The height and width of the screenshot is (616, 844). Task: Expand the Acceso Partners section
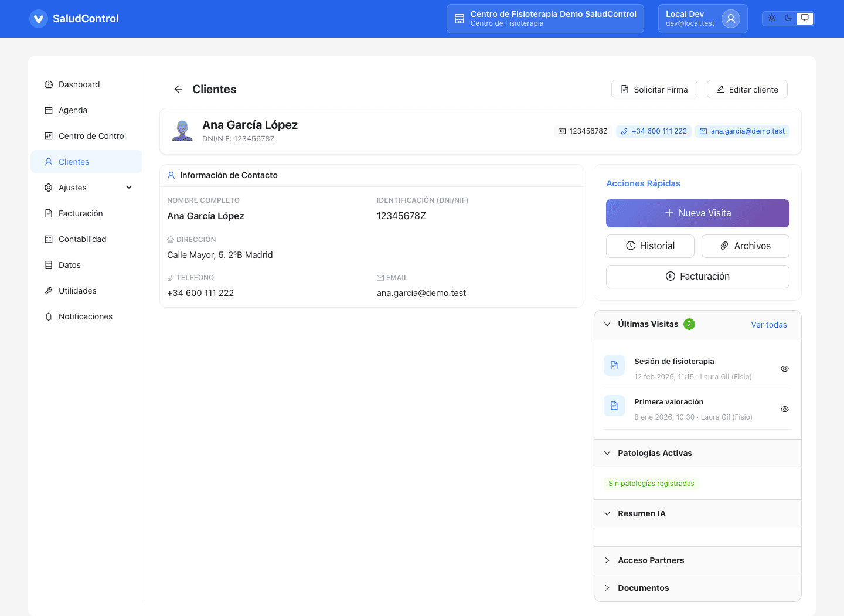[607, 560]
